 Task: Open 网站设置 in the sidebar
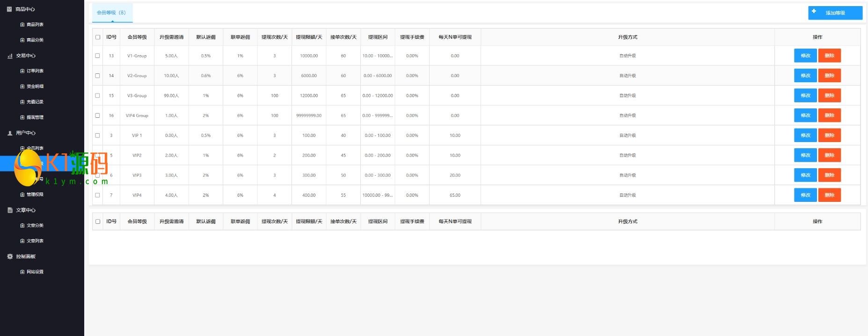[x=35, y=272]
